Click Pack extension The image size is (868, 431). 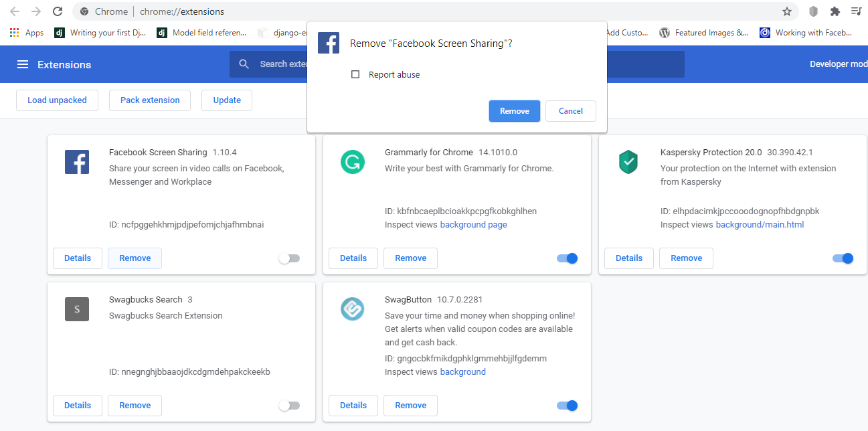(x=150, y=100)
